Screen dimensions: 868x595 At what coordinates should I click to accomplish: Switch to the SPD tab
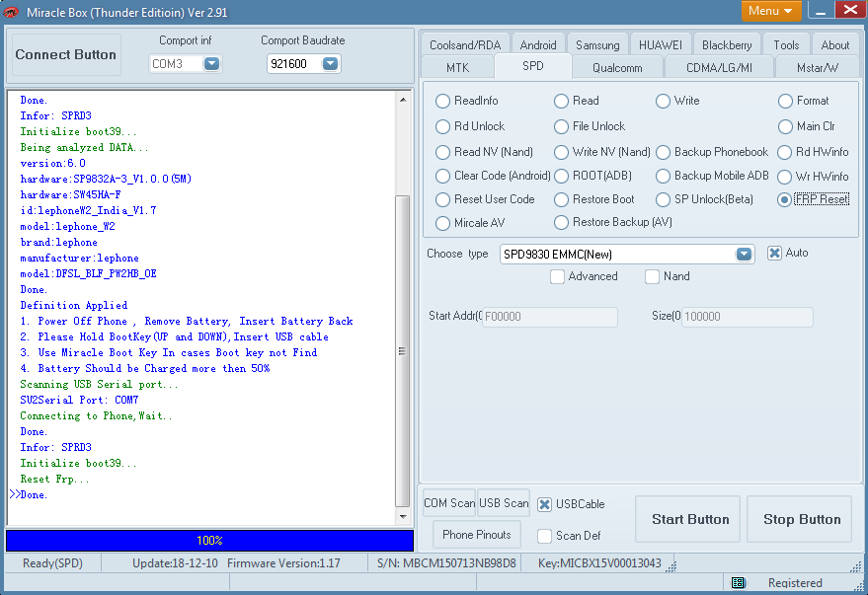532,66
